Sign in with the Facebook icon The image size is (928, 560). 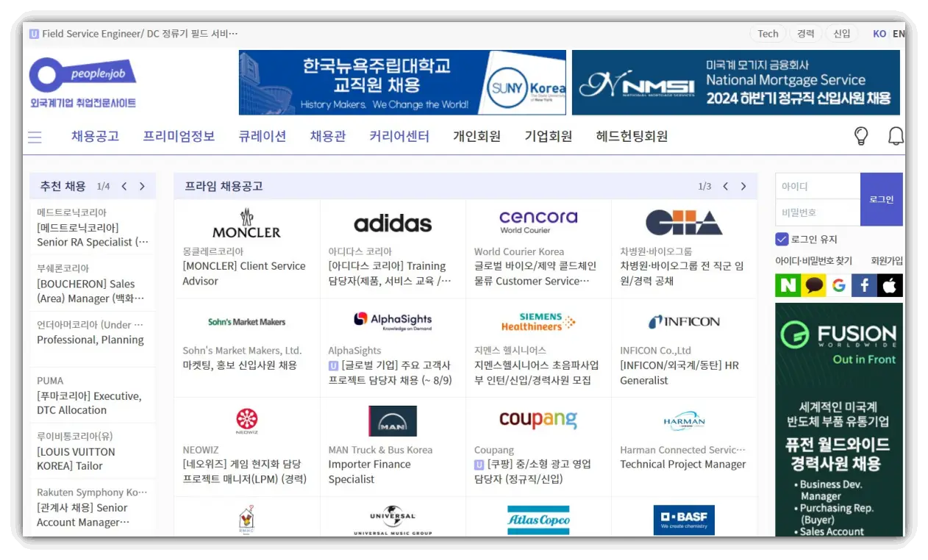click(x=864, y=285)
